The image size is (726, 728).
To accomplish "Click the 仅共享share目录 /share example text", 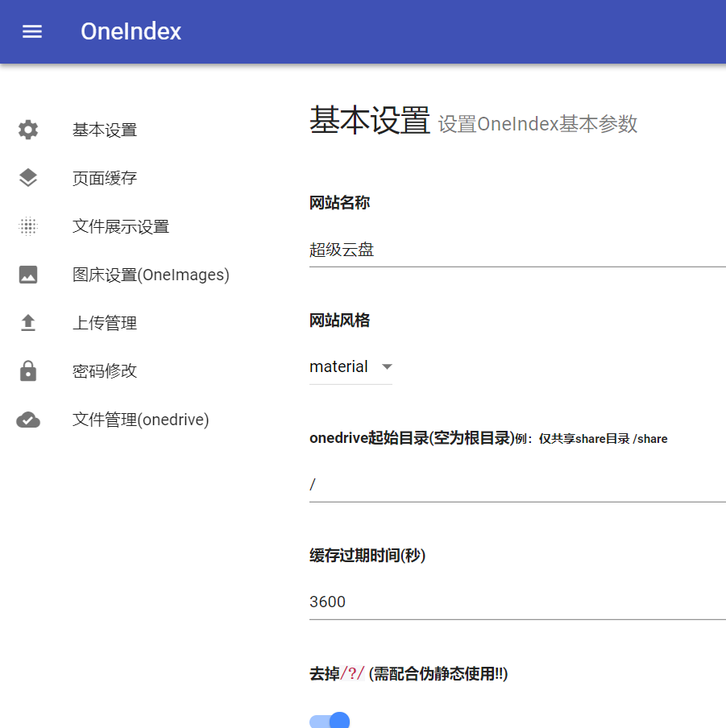I will [x=603, y=439].
